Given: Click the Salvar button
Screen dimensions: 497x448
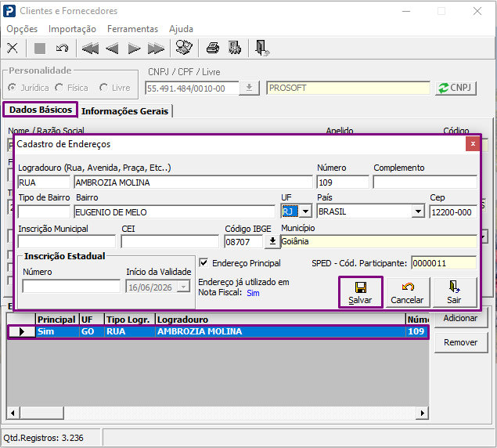Looking at the screenshot, I should pos(360,292).
